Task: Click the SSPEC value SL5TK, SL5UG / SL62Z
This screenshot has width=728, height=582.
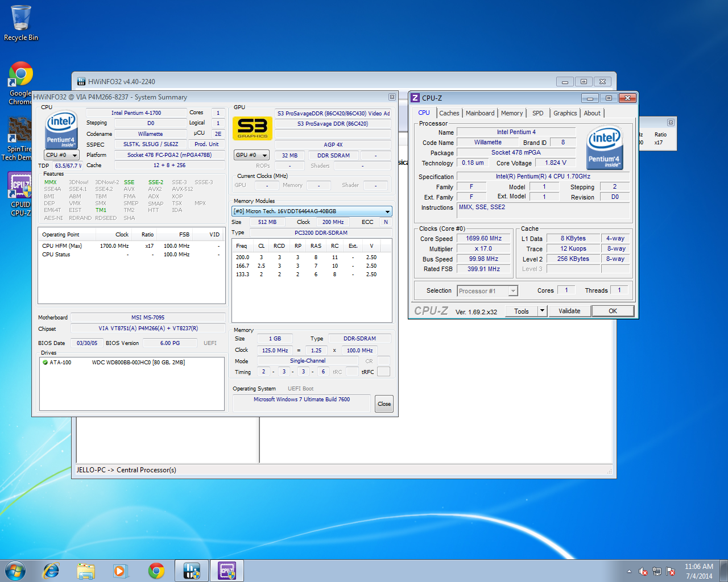Action: tap(151, 144)
